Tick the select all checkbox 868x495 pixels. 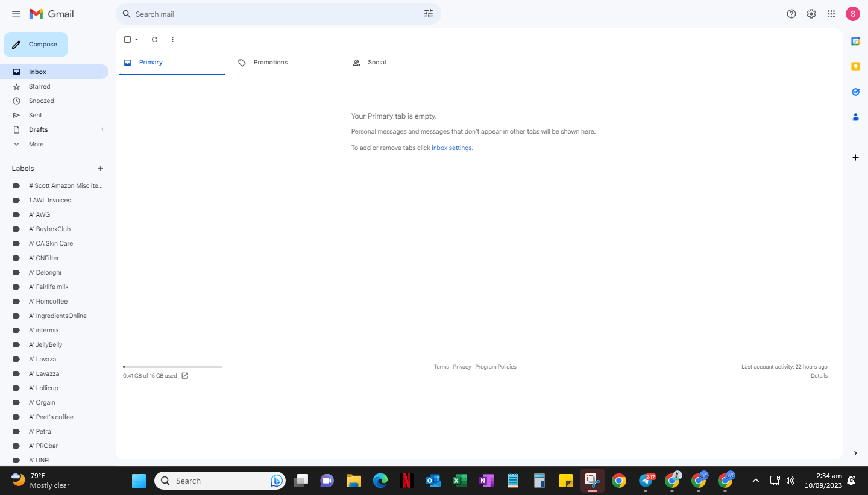(127, 40)
